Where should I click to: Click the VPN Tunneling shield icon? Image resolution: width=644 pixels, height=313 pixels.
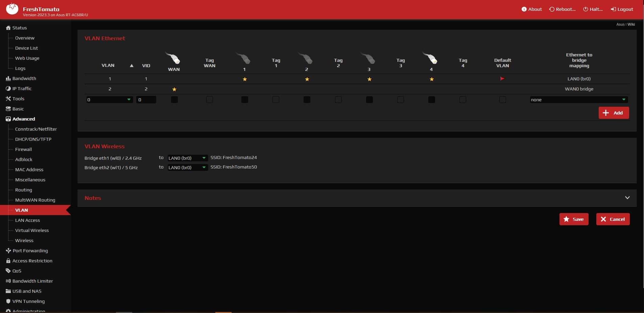[8, 301]
